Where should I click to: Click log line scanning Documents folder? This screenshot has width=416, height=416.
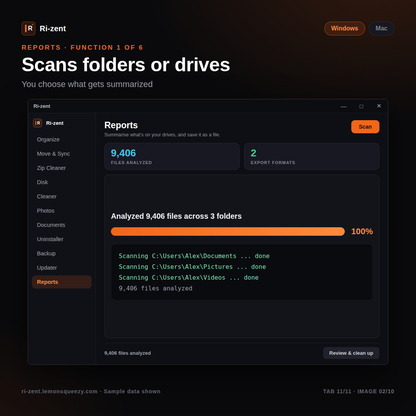[194, 256]
